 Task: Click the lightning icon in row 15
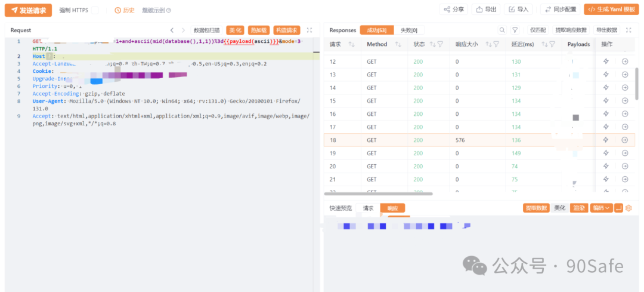click(x=605, y=101)
